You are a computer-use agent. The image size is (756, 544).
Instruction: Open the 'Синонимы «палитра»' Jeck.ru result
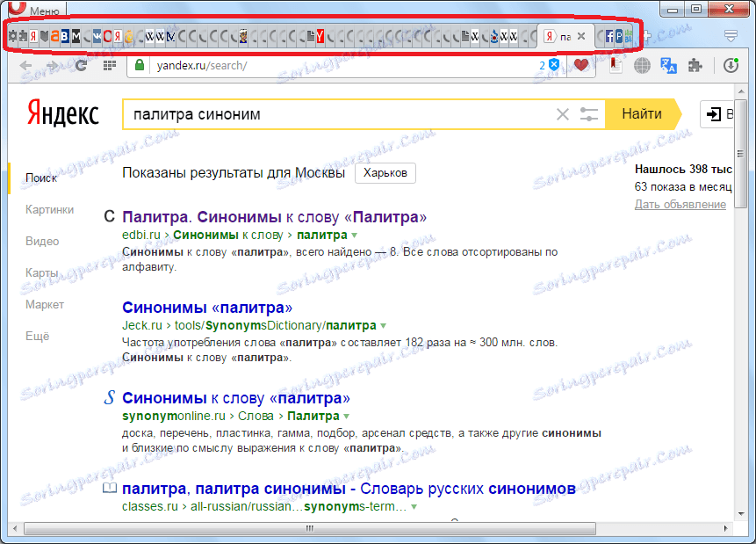pyautogui.click(x=207, y=308)
